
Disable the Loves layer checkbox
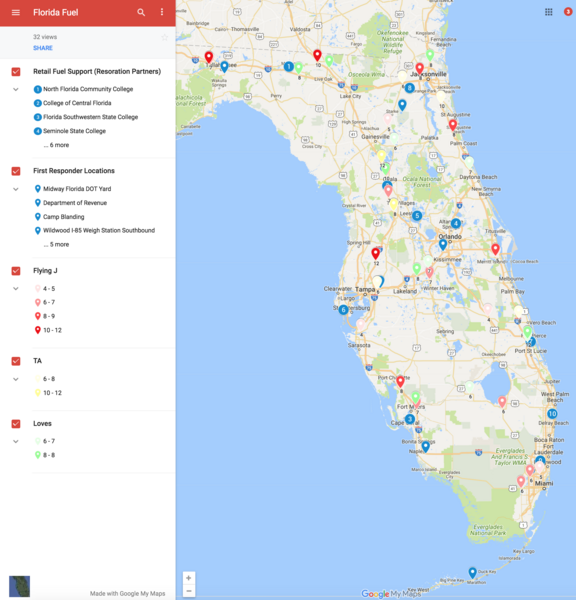(x=16, y=424)
